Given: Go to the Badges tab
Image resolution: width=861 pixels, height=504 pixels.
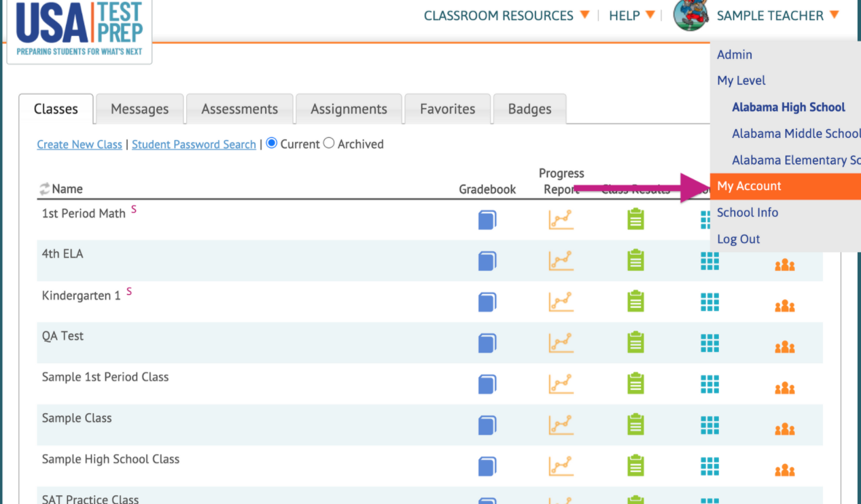Looking at the screenshot, I should [x=529, y=109].
